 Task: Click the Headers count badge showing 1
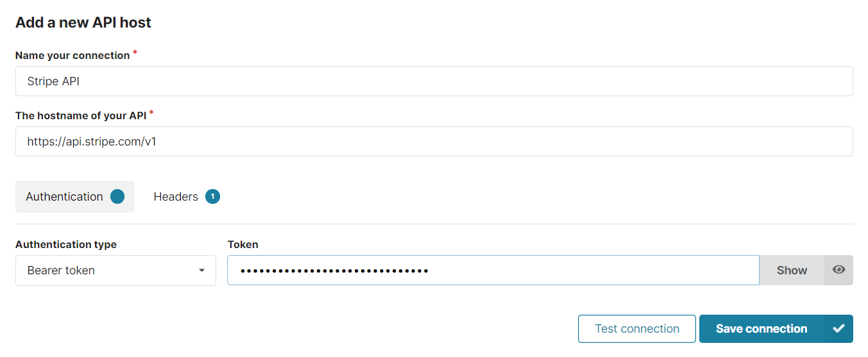pyautogui.click(x=212, y=197)
